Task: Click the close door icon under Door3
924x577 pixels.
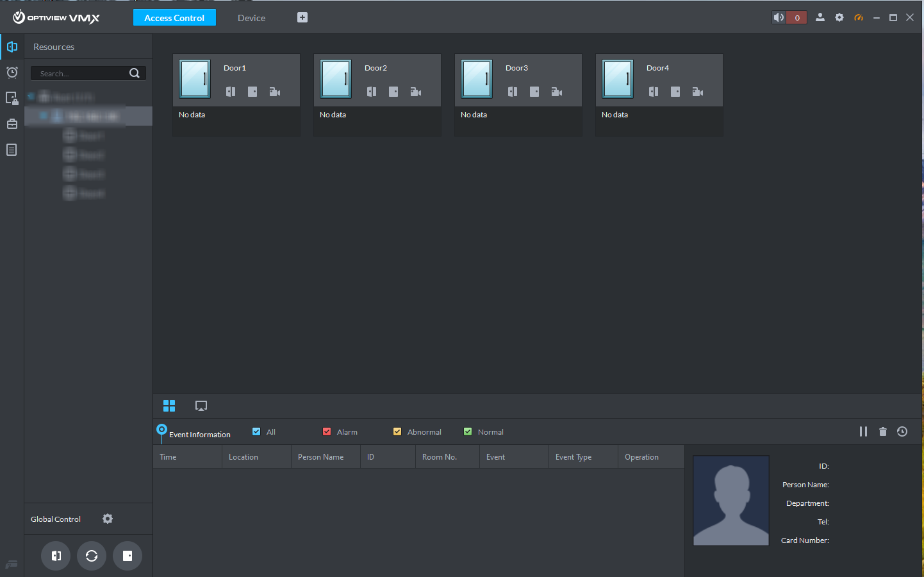Action: coord(534,92)
